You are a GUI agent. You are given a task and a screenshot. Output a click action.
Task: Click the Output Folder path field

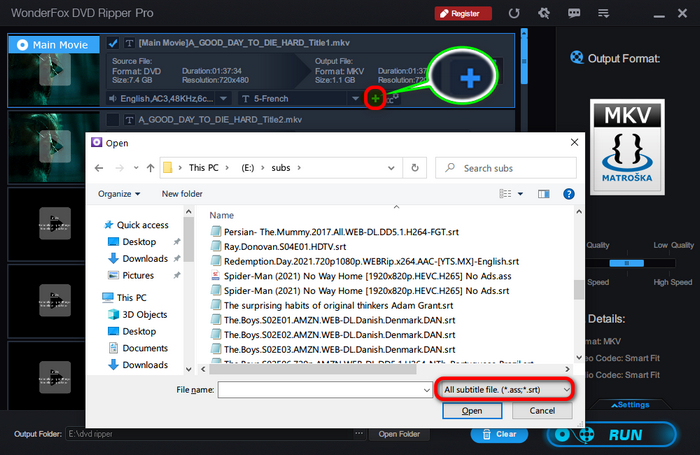click(209, 434)
